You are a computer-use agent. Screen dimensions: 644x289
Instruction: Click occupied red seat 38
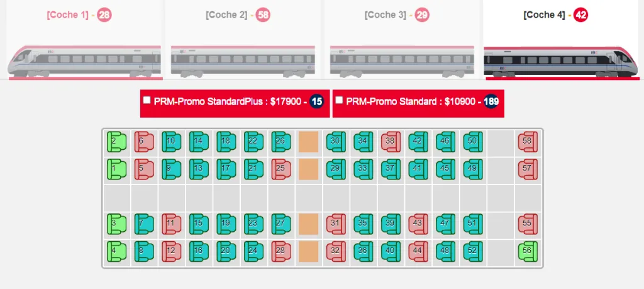(x=391, y=142)
